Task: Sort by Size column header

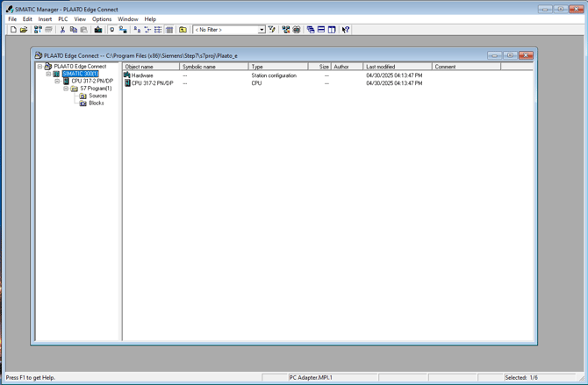Action: [x=319, y=67]
